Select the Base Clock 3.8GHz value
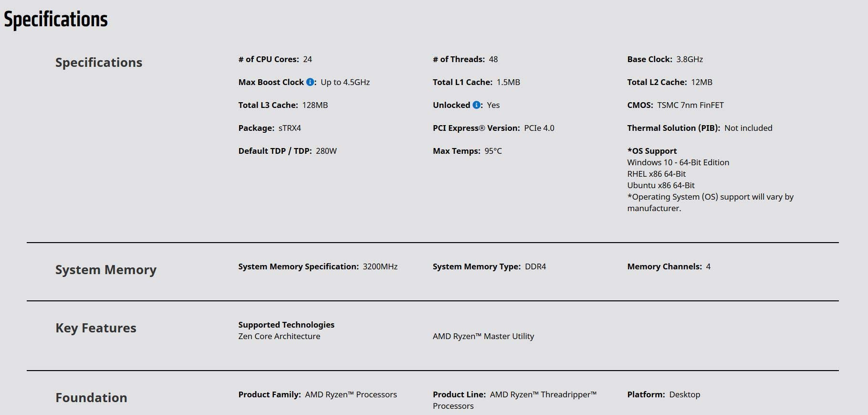This screenshot has width=868, height=415. click(689, 59)
